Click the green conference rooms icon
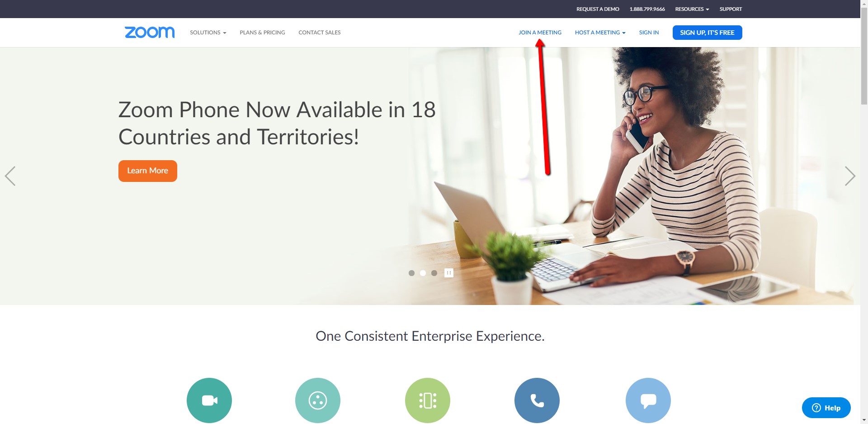 pyautogui.click(x=428, y=400)
